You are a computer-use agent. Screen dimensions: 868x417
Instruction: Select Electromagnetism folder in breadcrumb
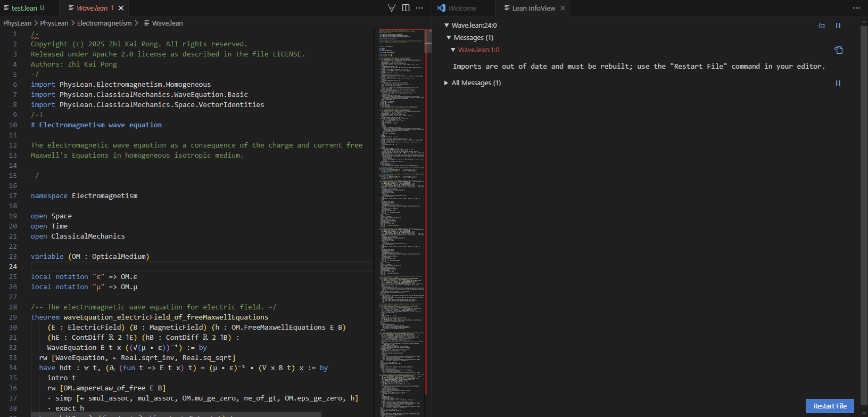point(104,23)
